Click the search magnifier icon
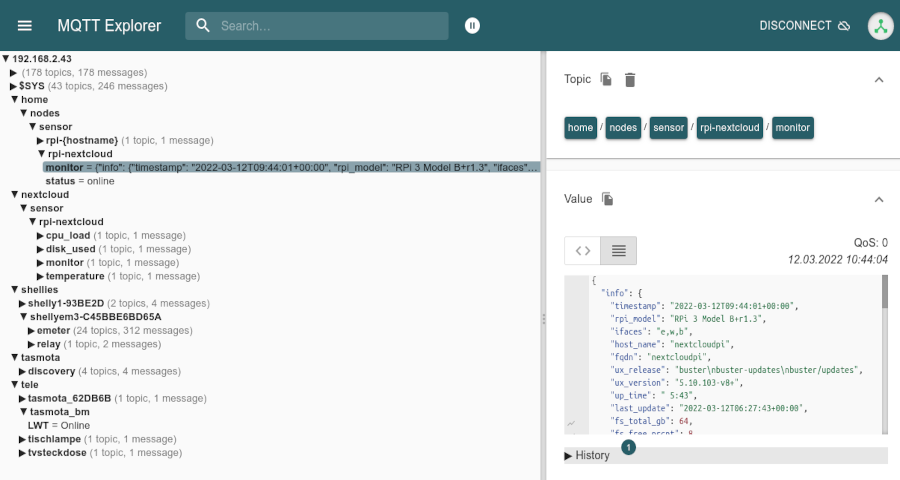The height and width of the screenshot is (480, 900). pos(203,26)
